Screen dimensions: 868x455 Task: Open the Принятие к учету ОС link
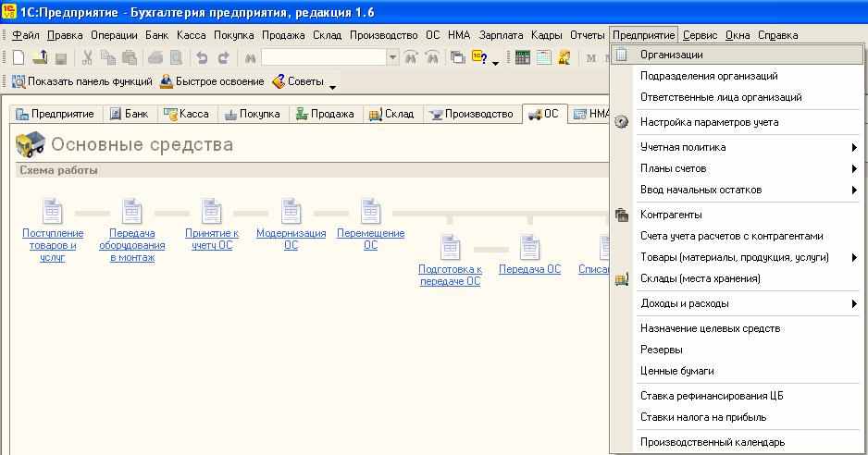coord(212,240)
